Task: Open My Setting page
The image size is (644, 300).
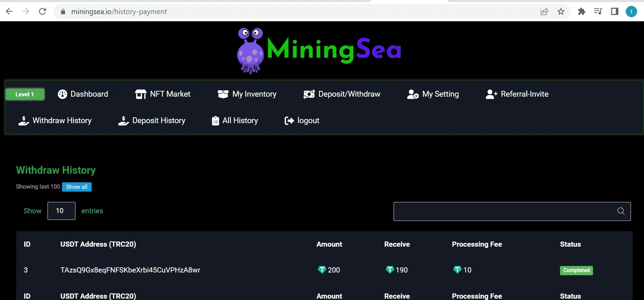Action: coord(433,94)
